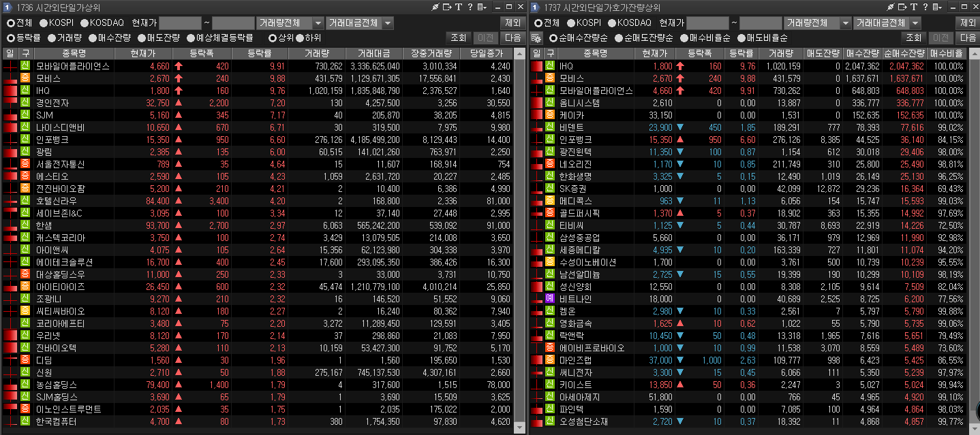
Task: Click the number 1 icon of window 1736
Action: point(7,7)
